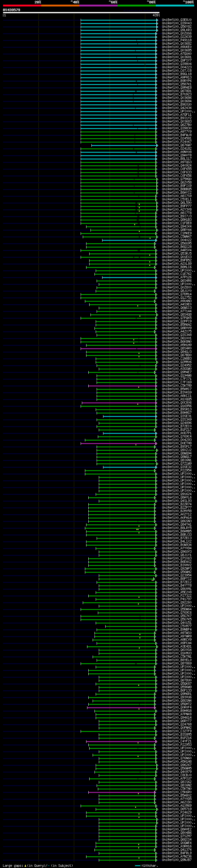Select hit label UniRef100_Q9FSY7
This screenshot has width=197, height=868.
coord(176,61)
